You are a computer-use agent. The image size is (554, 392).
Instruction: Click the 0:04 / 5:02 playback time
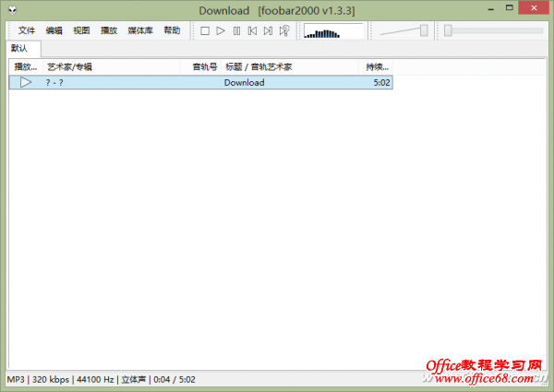click(175, 380)
